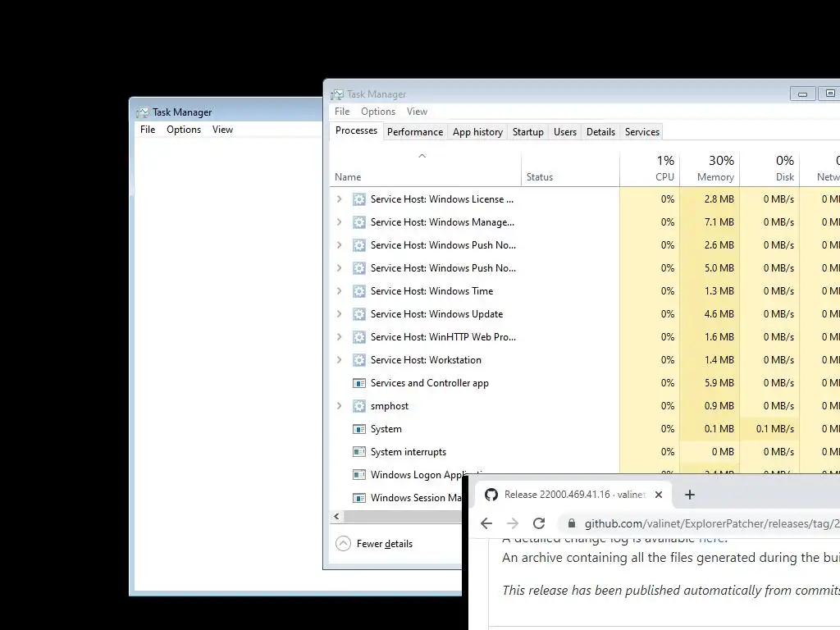Click the 7.1 MB memory value

click(x=719, y=222)
